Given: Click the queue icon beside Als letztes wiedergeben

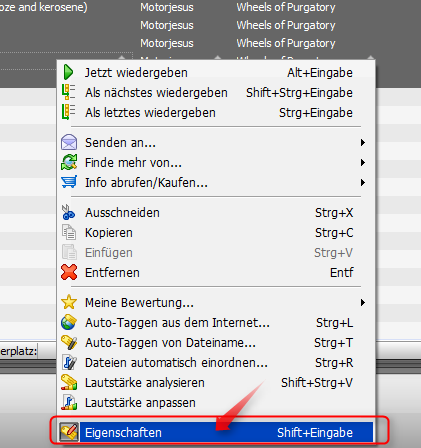Looking at the screenshot, I should pyautogui.click(x=69, y=112).
